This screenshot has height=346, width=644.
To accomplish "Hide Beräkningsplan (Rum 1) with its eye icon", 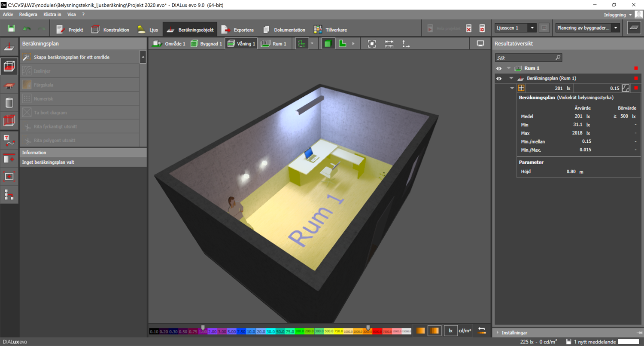I will click(x=499, y=79).
